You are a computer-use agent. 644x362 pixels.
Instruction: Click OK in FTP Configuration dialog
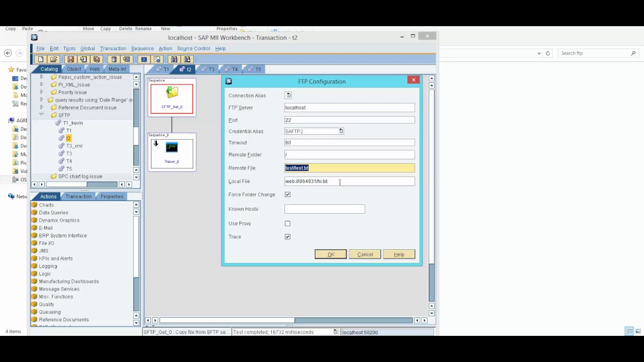(331, 254)
